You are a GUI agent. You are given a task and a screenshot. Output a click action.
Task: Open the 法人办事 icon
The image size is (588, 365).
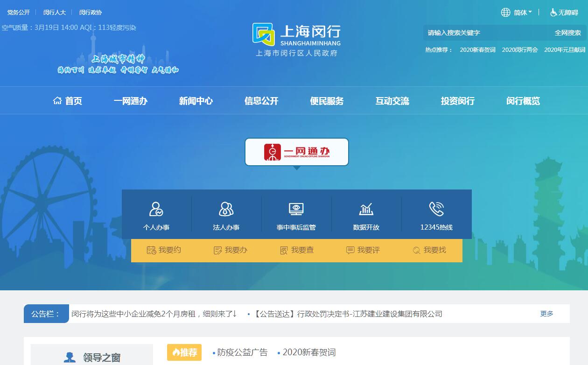pyautogui.click(x=226, y=209)
